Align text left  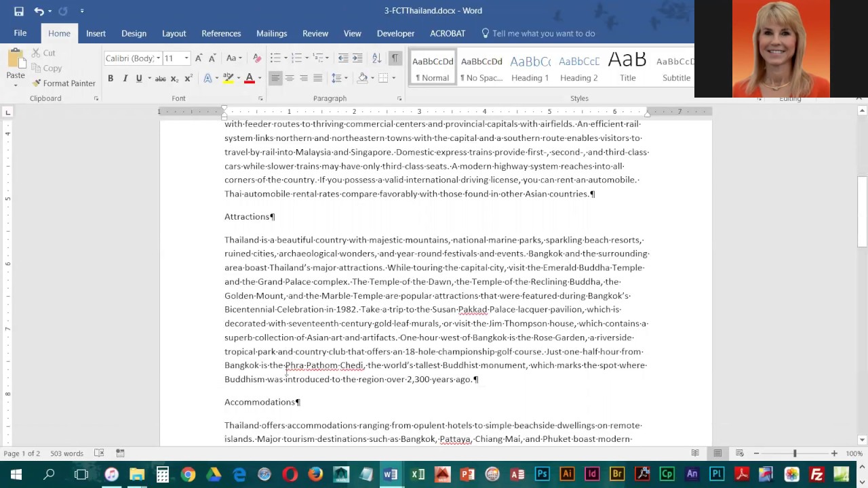coord(275,79)
